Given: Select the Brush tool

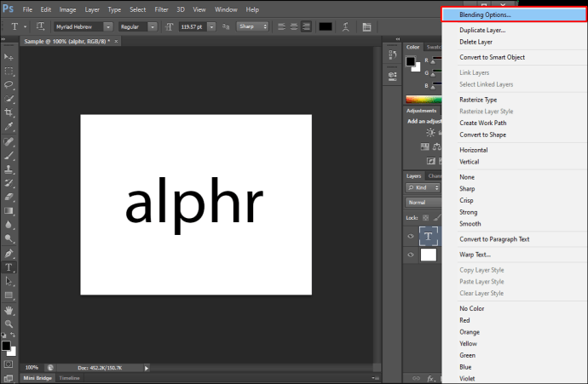Looking at the screenshot, I should [x=9, y=156].
